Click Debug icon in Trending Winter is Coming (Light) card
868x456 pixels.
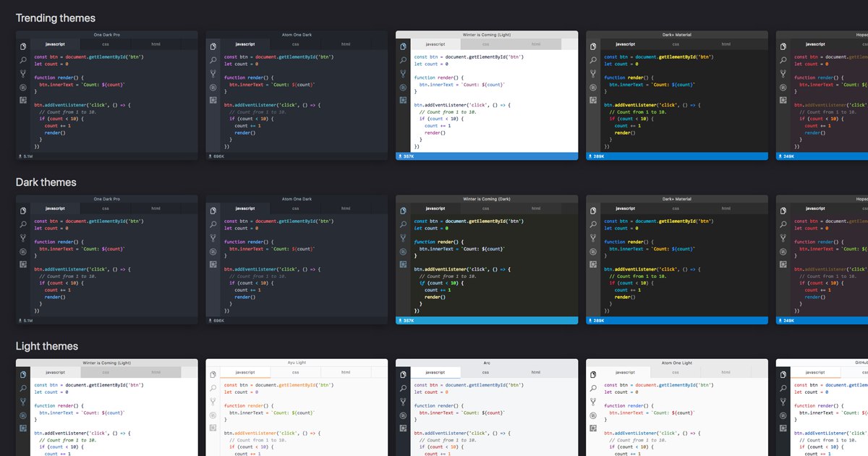[403, 87]
